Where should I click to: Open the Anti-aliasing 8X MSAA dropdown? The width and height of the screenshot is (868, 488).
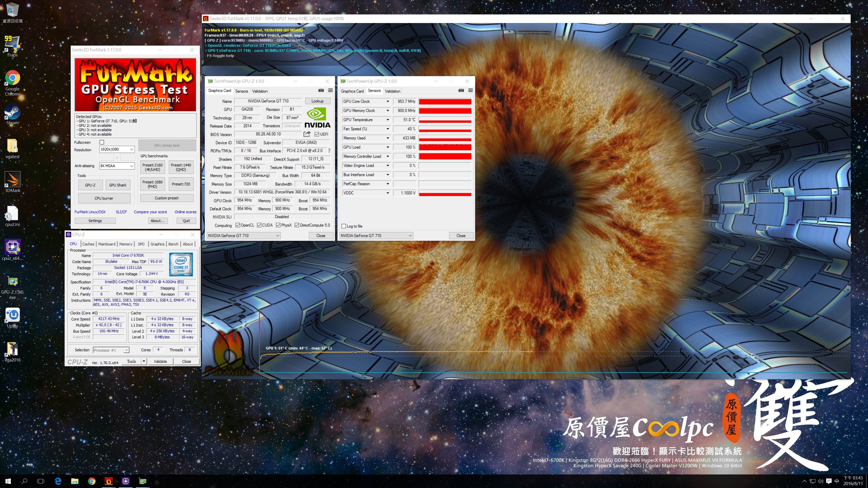coord(117,166)
